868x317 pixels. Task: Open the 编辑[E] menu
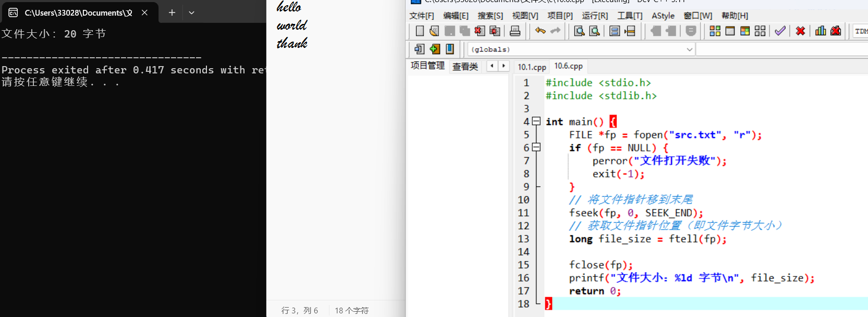(456, 16)
